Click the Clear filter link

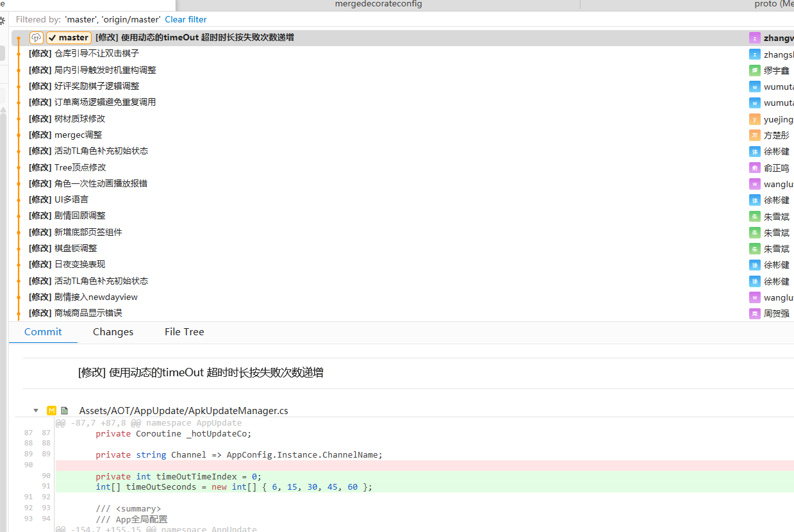(x=186, y=20)
